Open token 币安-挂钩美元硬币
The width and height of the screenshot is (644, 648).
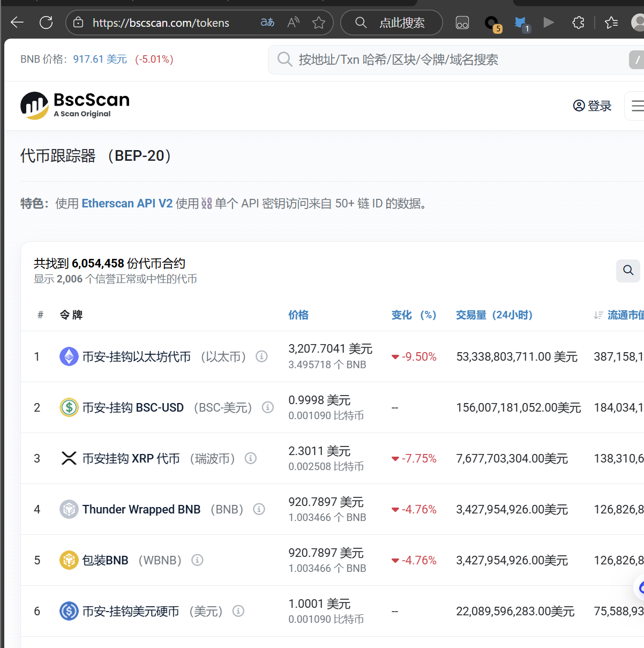pos(131,611)
